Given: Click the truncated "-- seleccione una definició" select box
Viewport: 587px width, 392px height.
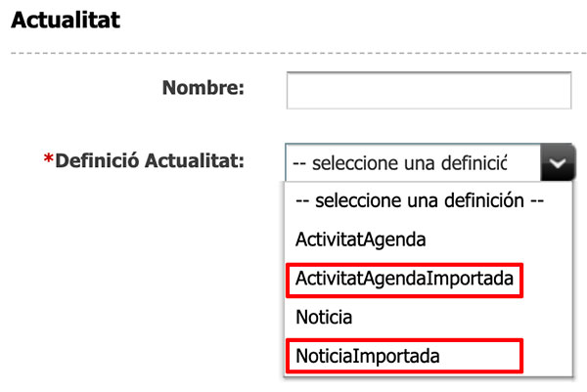Looking at the screenshot, I should click(x=413, y=163).
